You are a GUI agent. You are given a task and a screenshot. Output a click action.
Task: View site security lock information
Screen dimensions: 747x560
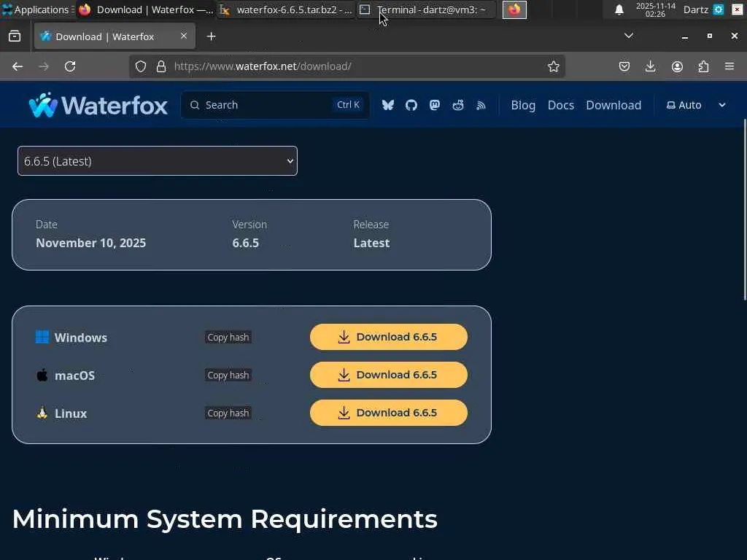click(161, 66)
